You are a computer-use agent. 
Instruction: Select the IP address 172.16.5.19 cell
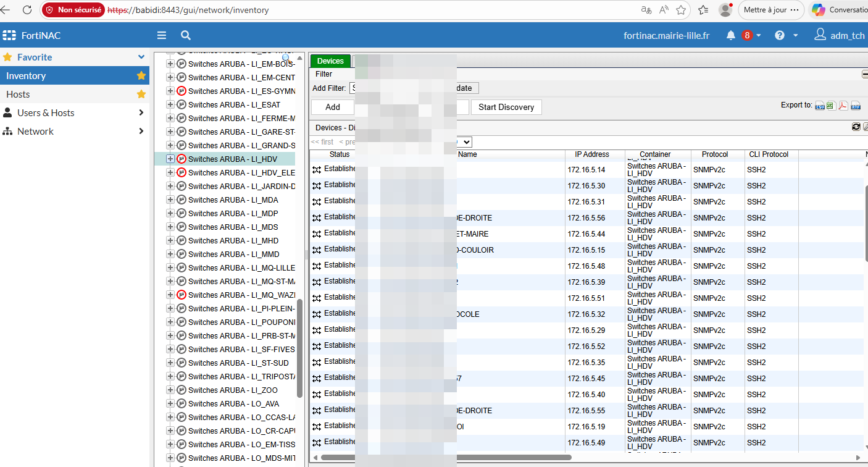[586, 427]
